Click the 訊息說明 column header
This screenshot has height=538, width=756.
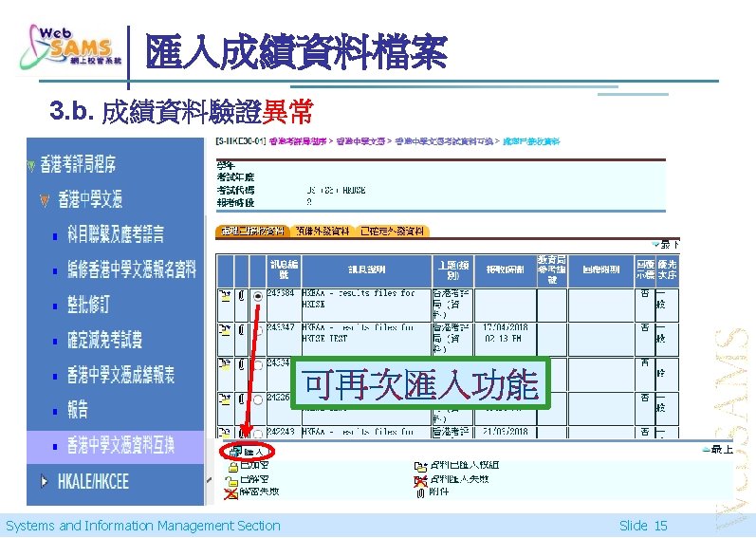[x=366, y=270]
